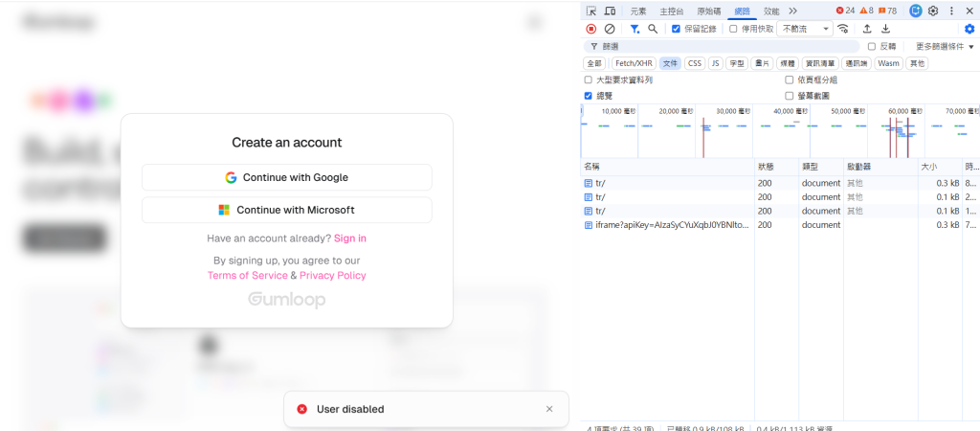This screenshot has height=431, width=980.
Task: Uncheck the 總覽 checkbox
Action: [589, 96]
